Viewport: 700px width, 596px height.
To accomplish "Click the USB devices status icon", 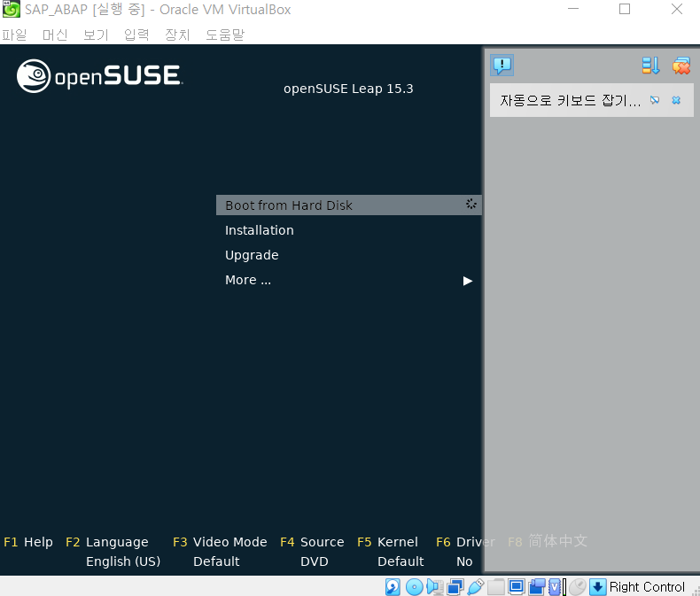I will [476, 586].
